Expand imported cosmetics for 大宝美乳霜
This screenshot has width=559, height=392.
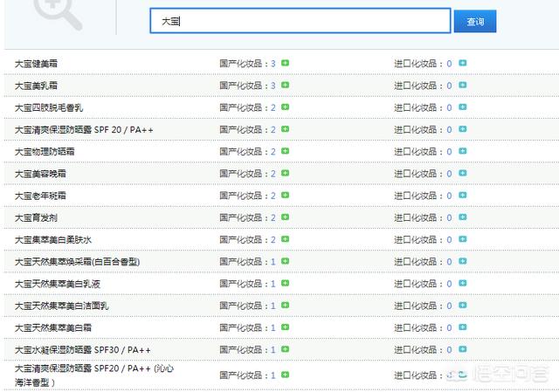point(462,86)
